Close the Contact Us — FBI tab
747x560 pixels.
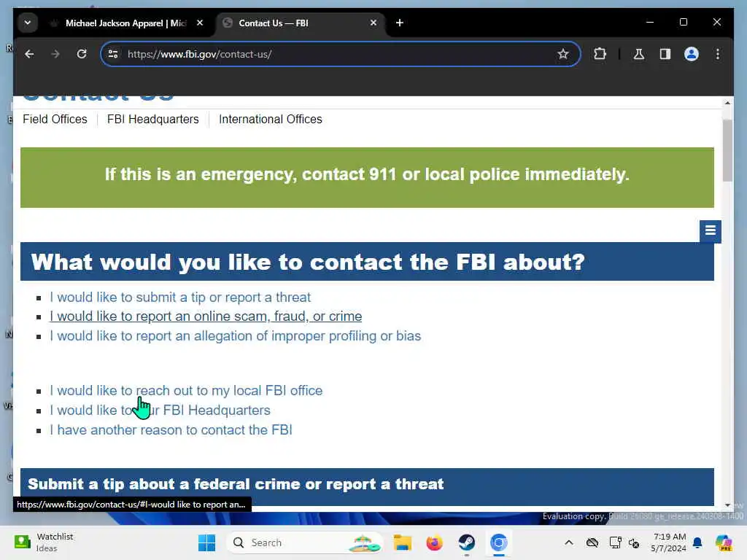pos(373,23)
